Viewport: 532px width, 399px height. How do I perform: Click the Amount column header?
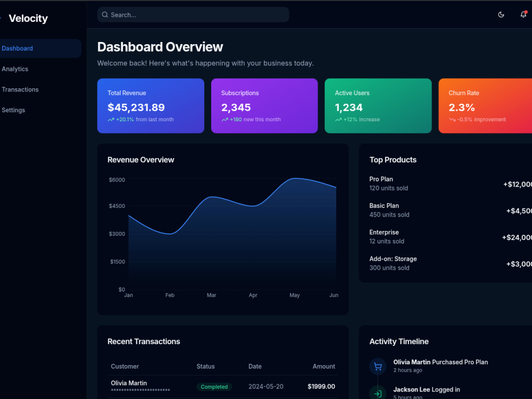pos(323,367)
